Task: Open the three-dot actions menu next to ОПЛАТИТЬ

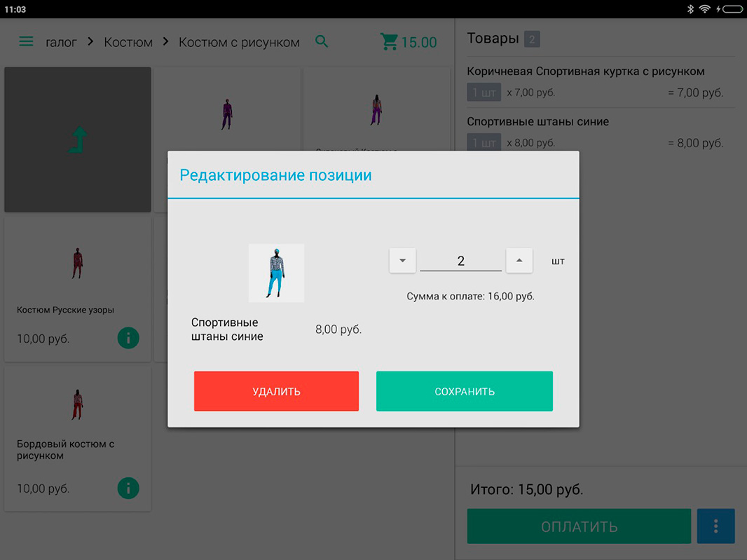Action: pos(715,526)
